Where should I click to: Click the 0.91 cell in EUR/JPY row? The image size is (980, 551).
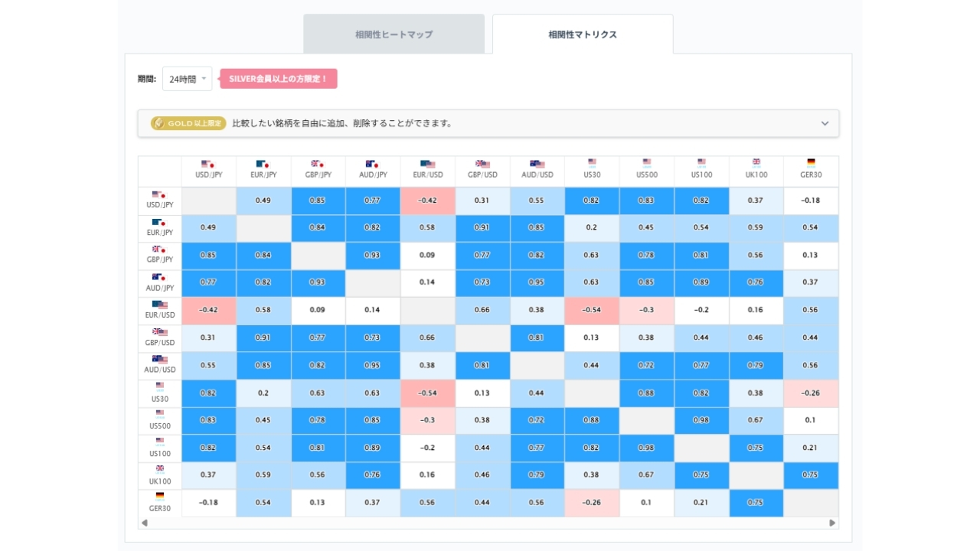click(482, 228)
